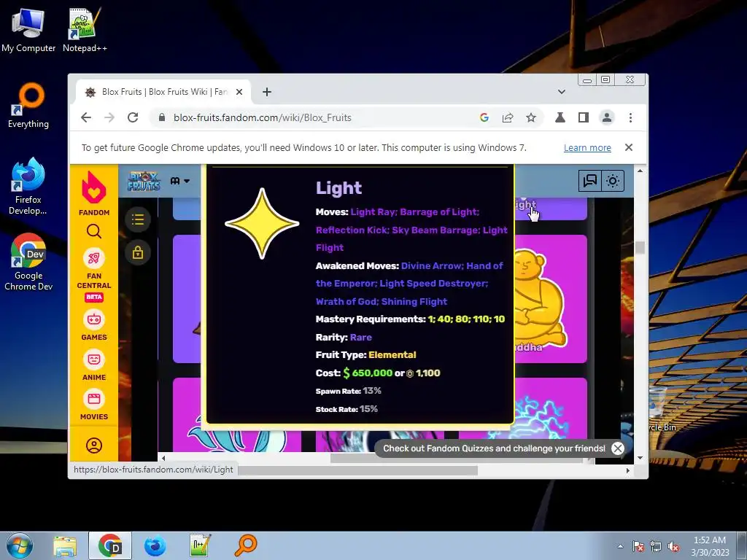Open the Chrome side panel
Image resolution: width=747 pixels, height=560 pixels.
(x=584, y=117)
